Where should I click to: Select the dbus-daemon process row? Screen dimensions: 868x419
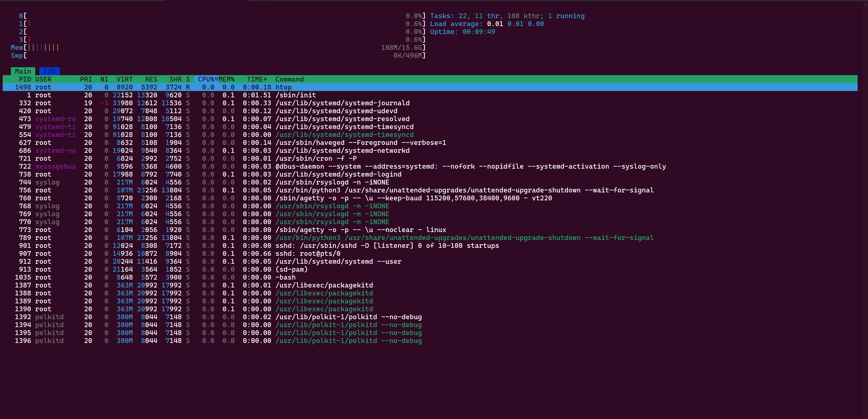[x=430, y=166]
